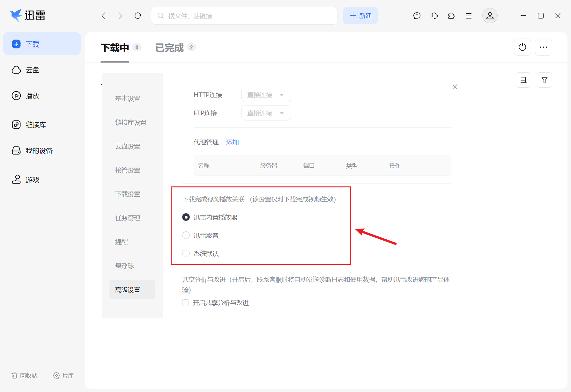Open 云盘 cloud drive
The height and width of the screenshot is (392, 571).
pos(42,70)
